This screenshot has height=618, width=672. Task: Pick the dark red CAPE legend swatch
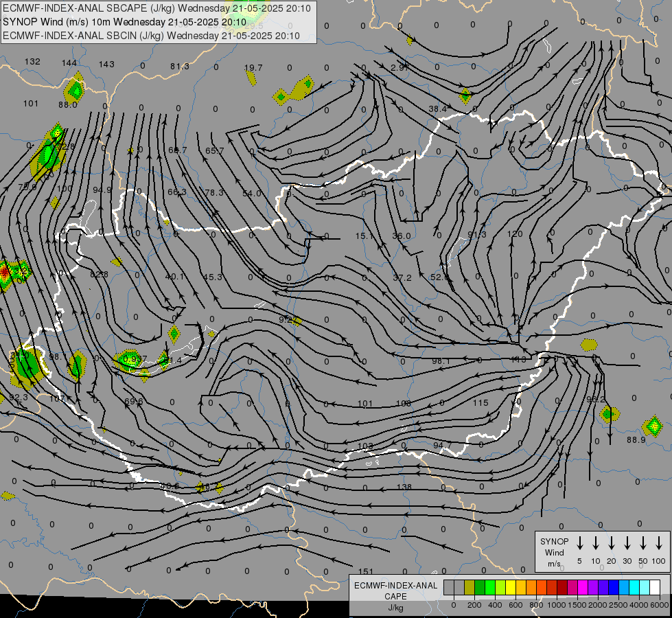coord(562,588)
